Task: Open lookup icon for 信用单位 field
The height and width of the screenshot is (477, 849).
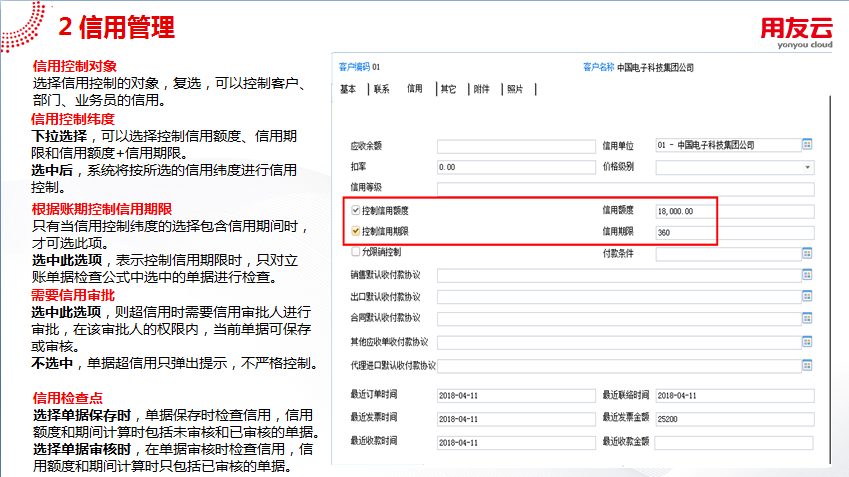Action: [x=807, y=145]
